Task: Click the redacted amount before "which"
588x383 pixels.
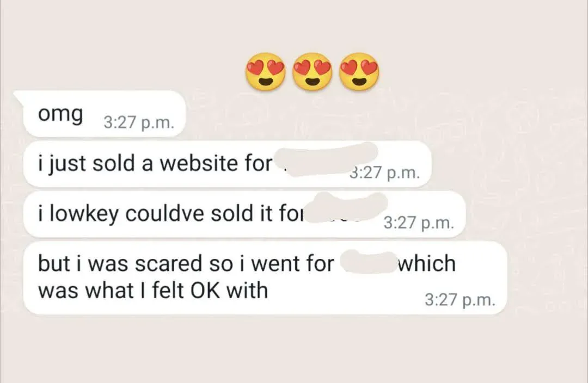Action: click(x=368, y=262)
